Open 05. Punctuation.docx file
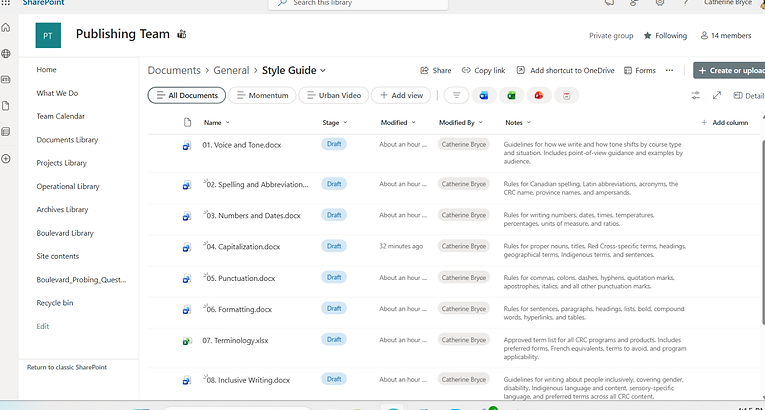Image resolution: width=765 pixels, height=410 pixels. [241, 278]
